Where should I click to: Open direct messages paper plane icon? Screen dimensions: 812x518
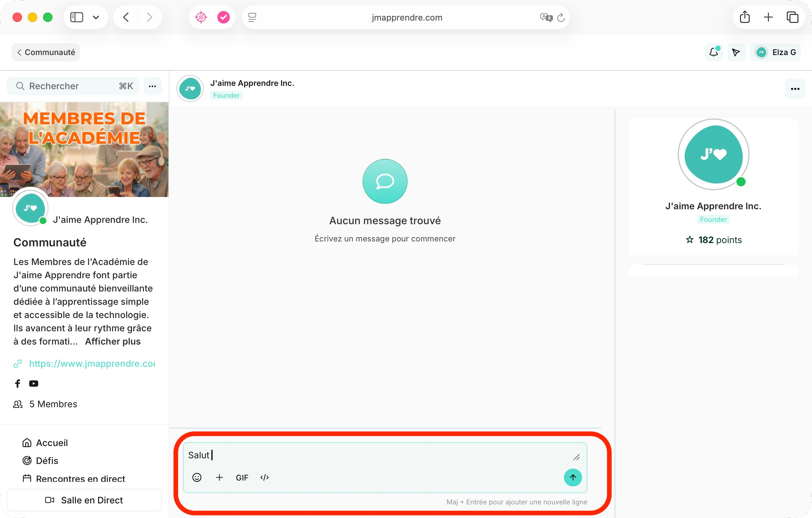[736, 52]
